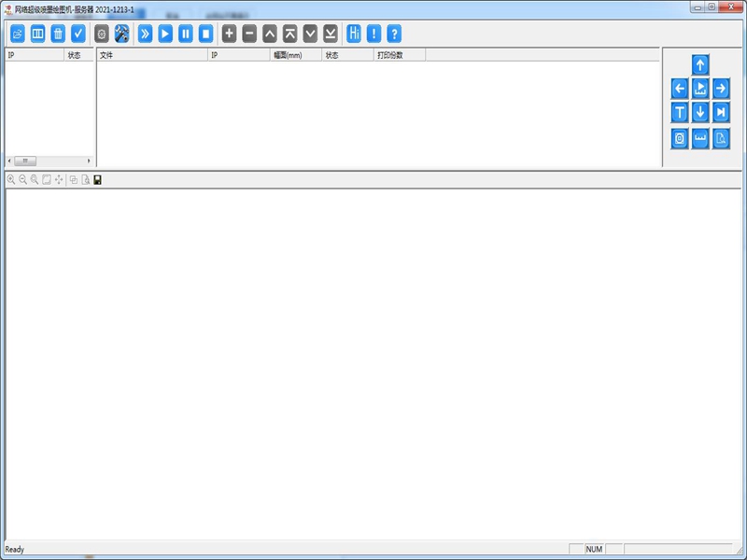This screenshot has height=560, width=747.
Task: Activate the pan tool in the preview toolbar
Action: [58, 180]
